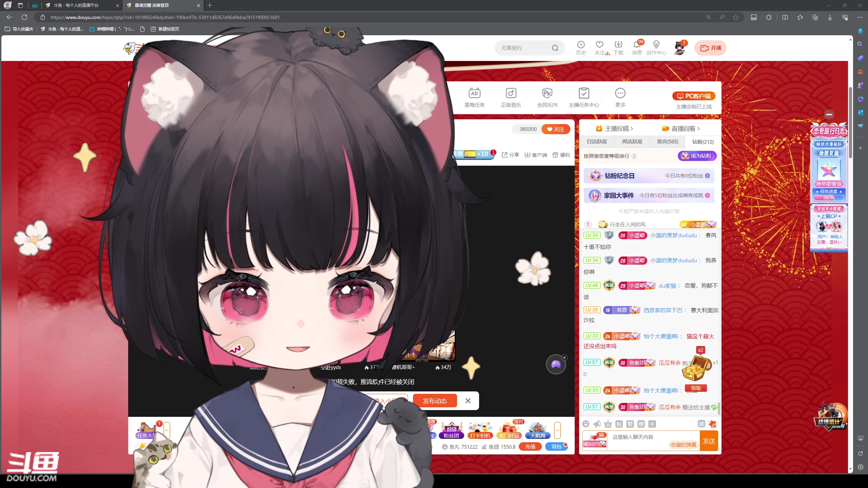
Task: Open 打卡相机 camera activity icon
Action: 480,431
